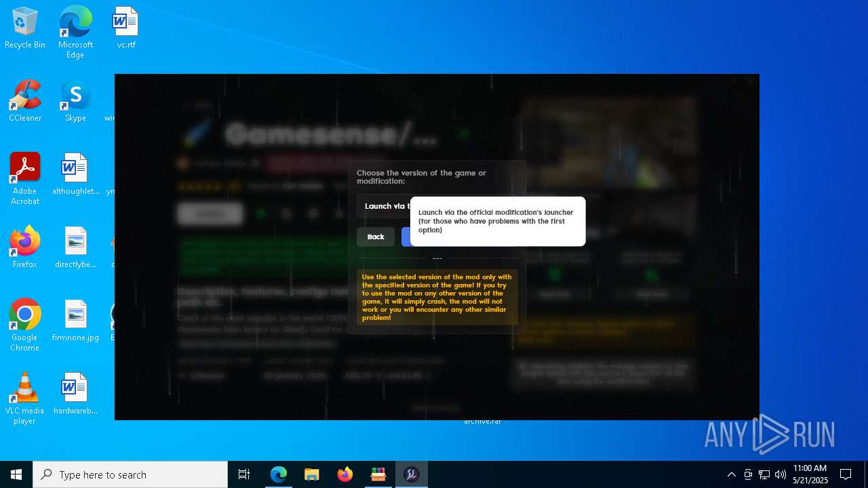The image size is (868, 488).
Task: Open Microsoft Edge desktop shortcut
Action: (75, 33)
